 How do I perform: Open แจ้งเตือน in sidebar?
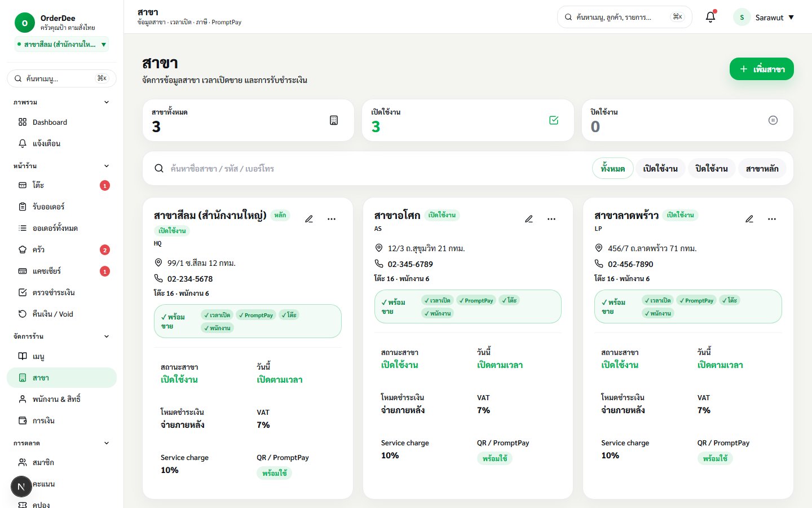[x=61, y=143]
